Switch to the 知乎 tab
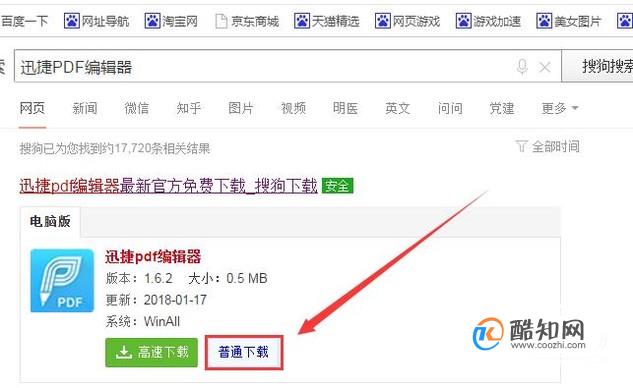 click(189, 108)
